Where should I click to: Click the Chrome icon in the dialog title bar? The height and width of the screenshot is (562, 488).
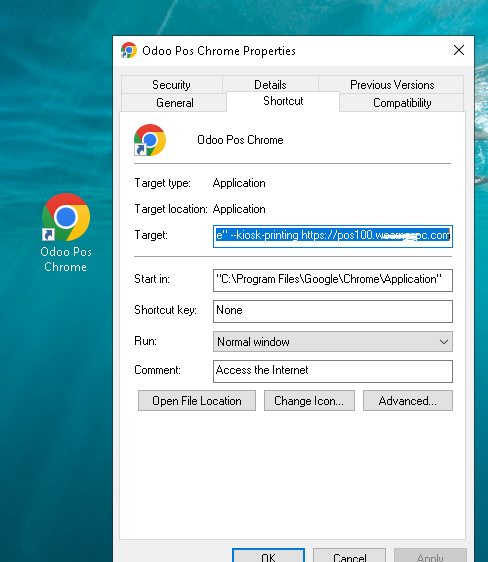point(129,50)
